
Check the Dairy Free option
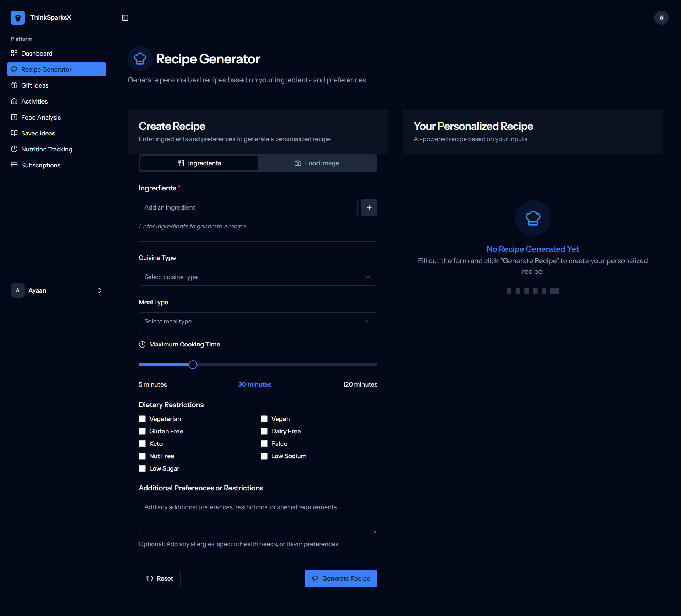264,431
